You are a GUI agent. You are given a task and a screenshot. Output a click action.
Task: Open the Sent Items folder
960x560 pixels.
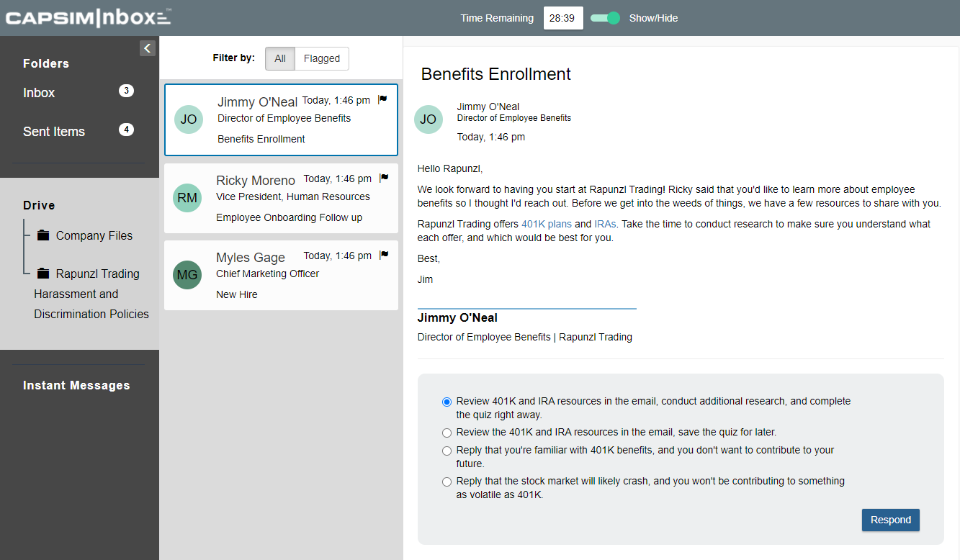(x=54, y=132)
